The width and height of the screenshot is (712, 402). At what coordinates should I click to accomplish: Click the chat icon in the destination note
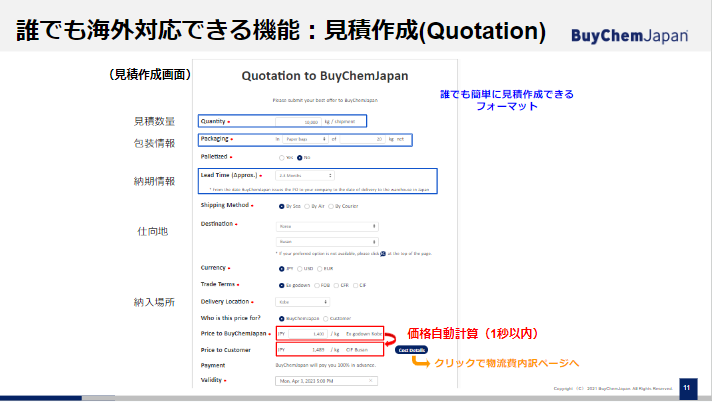[383, 253]
